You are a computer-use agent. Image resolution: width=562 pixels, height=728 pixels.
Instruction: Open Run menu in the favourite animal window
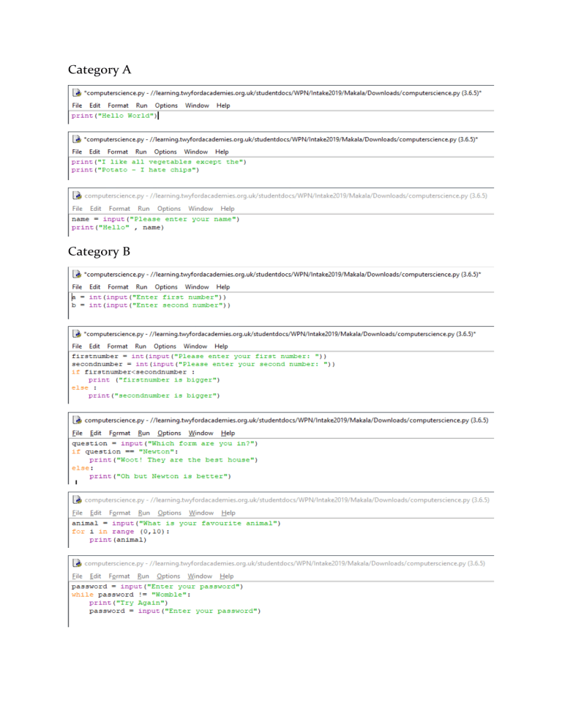(144, 513)
